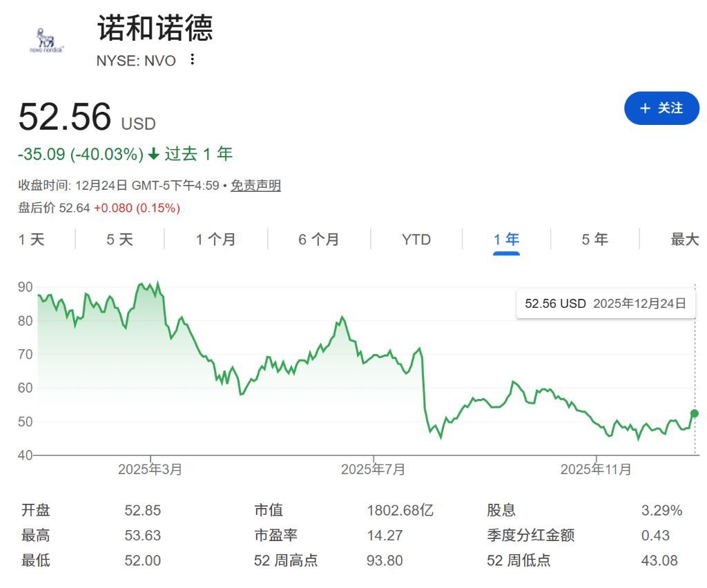Screen dimensions: 707x588
Task: Switch to the YTD tab
Action: pyautogui.click(x=416, y=239)
